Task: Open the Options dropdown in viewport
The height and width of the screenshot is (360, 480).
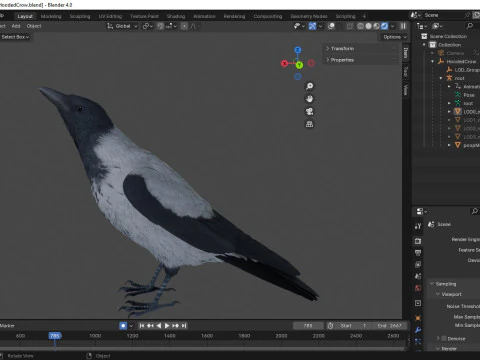Action: (395, 37)
